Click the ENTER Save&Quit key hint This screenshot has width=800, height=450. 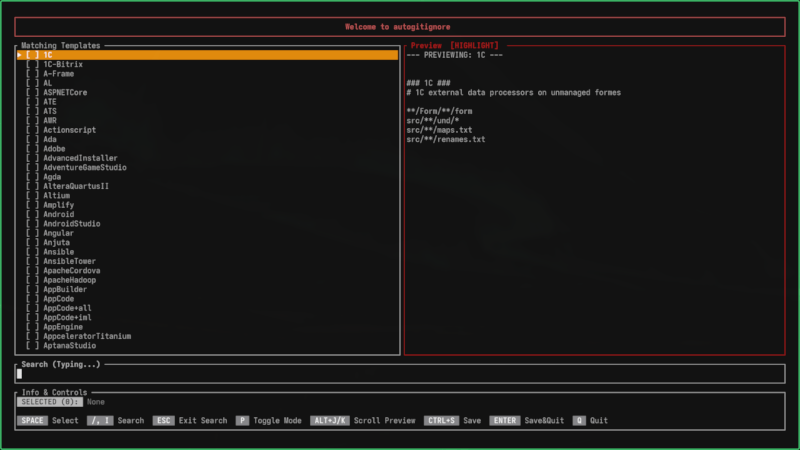(527, 420)
